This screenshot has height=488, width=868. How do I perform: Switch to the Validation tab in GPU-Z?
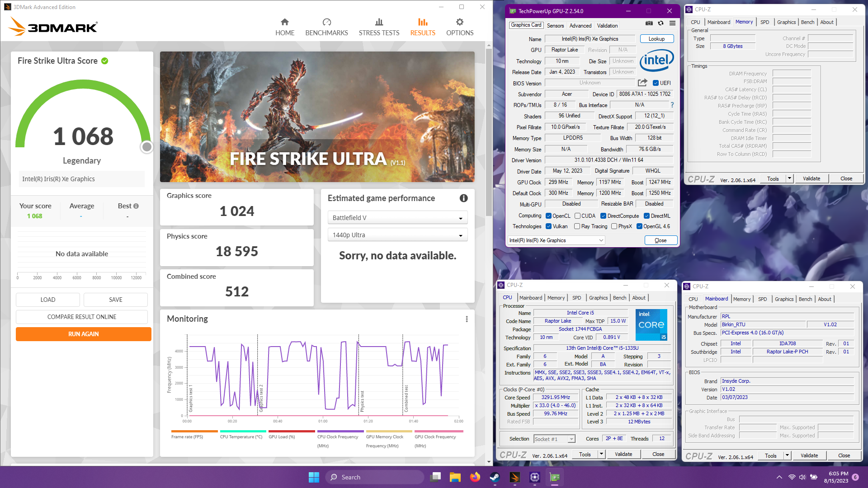[607, 26]
